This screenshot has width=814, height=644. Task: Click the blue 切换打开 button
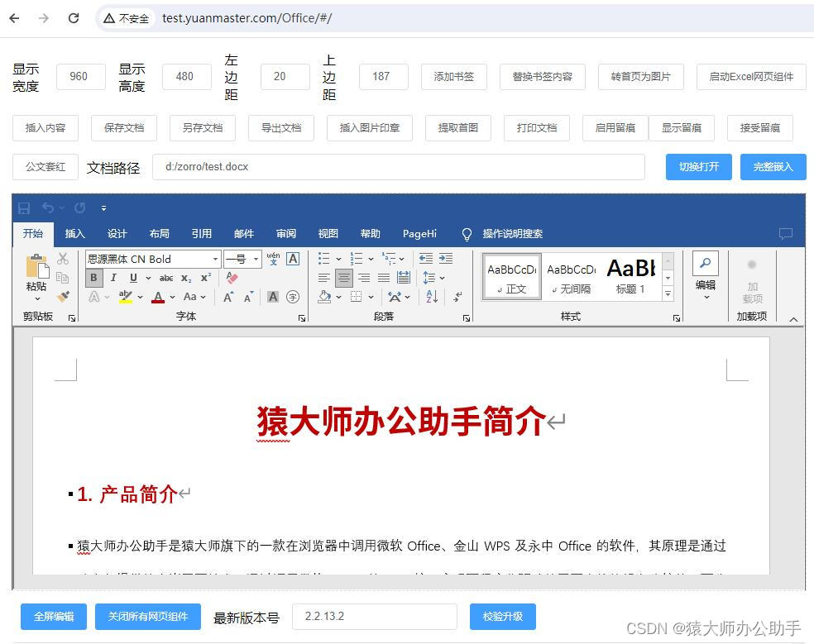[699, 166]
